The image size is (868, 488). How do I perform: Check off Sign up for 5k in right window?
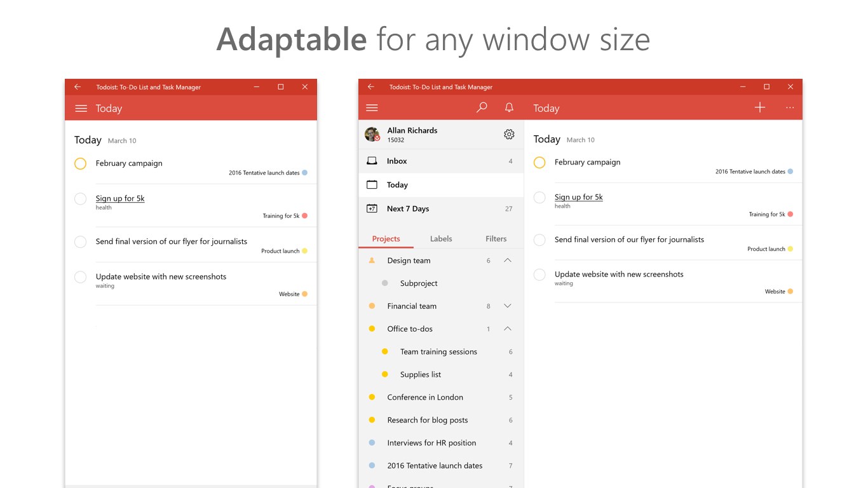(x=539, y=198)
